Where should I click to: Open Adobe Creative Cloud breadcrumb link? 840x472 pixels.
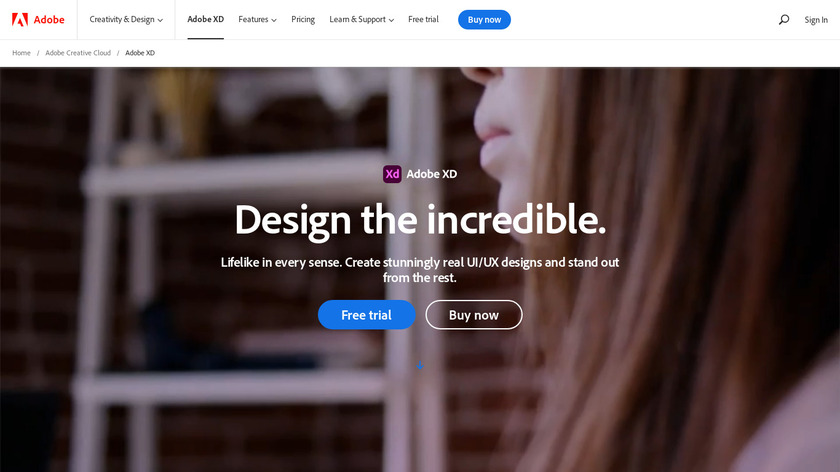(78, 53)
